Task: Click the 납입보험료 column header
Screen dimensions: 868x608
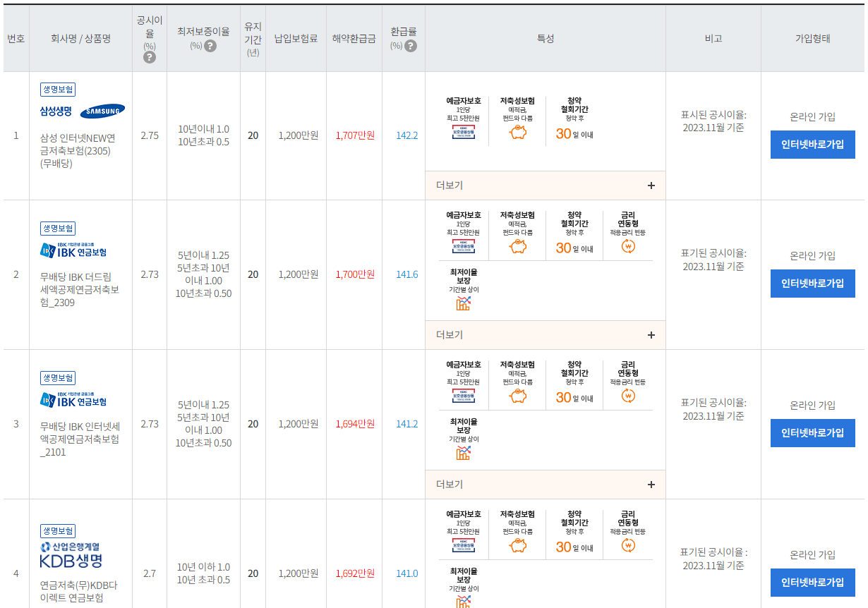Action: pyautogui.click(x=296, y=39)
